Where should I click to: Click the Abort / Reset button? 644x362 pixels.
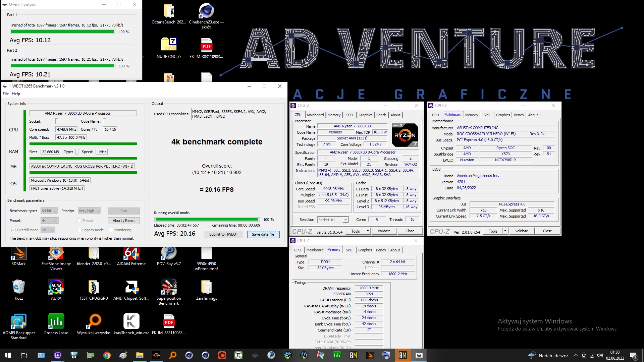tap(124, 221)
